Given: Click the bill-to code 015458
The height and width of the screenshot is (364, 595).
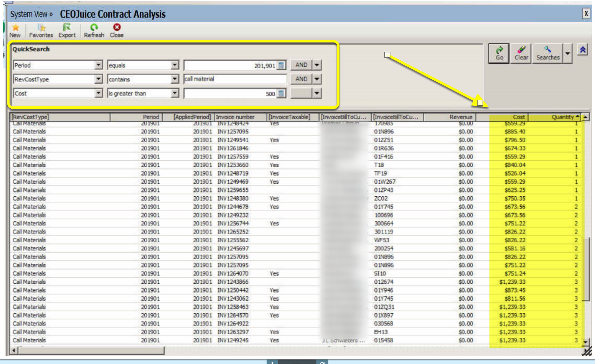Looking at the screenshot, I should pyautogui.click(x=384, y=340).
